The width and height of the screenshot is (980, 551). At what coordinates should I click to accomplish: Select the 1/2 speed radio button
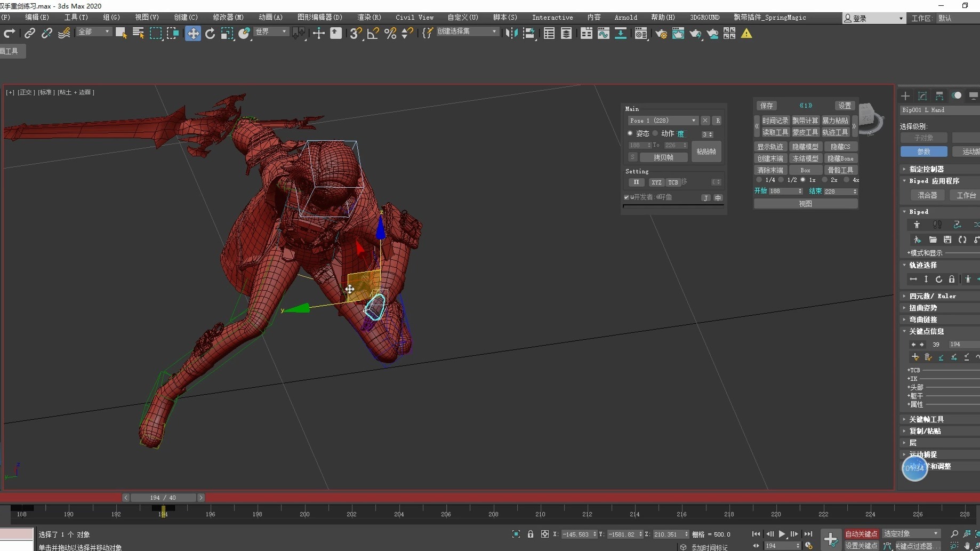(x=781, y=180)
